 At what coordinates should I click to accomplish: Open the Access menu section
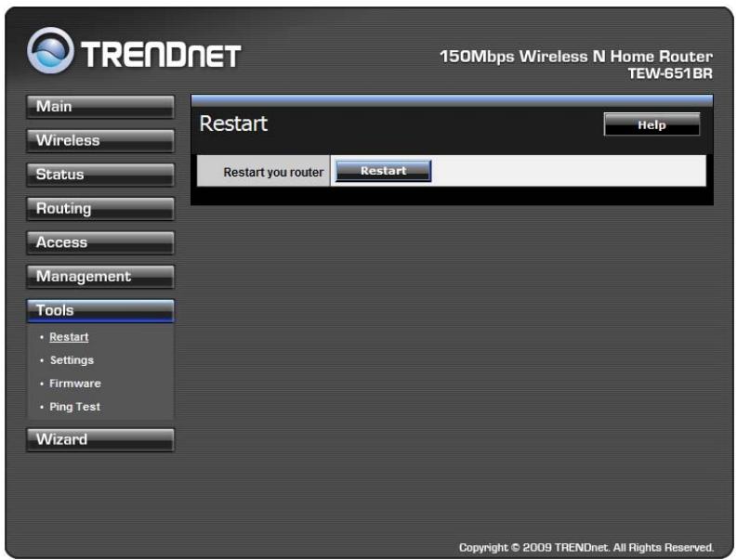pyautogui.click(x=100, y=242)
